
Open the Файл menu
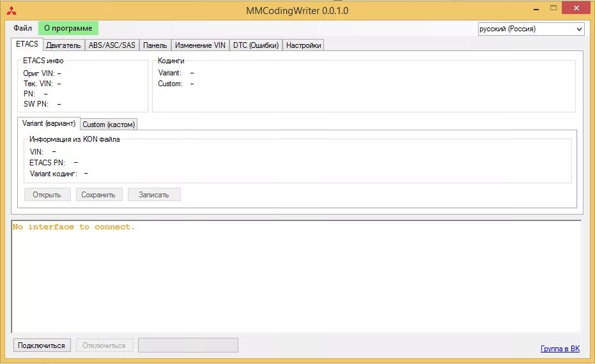(23, 28)
